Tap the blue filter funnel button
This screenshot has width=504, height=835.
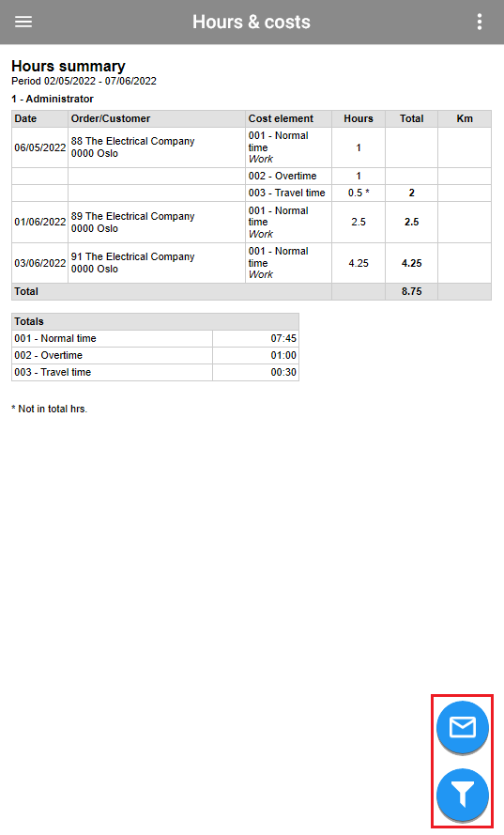click(463, 795)
